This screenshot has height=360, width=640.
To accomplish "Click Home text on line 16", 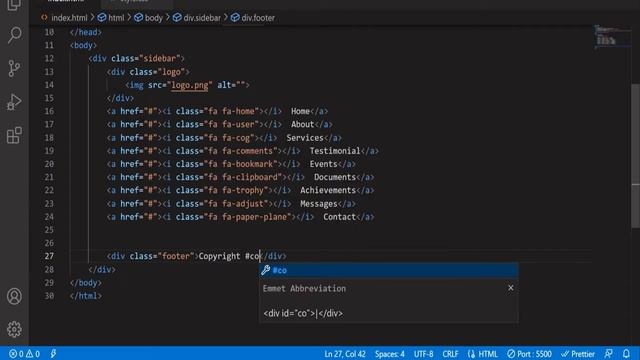I will coord(300,111).
